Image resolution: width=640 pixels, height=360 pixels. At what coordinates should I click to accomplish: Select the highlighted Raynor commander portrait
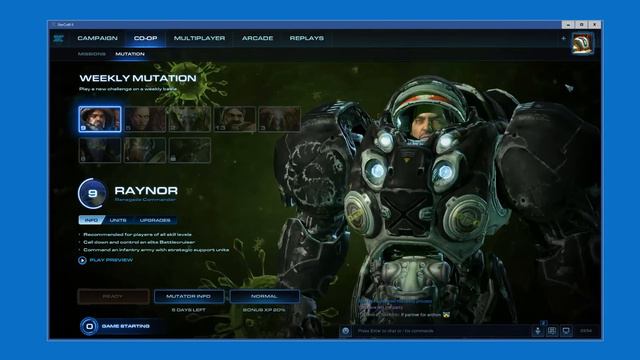[x=100, y=119]
